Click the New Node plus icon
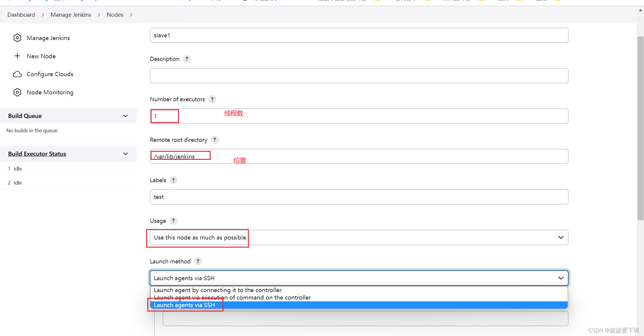This screenshot has width=644, height=336. coord(17,56)
